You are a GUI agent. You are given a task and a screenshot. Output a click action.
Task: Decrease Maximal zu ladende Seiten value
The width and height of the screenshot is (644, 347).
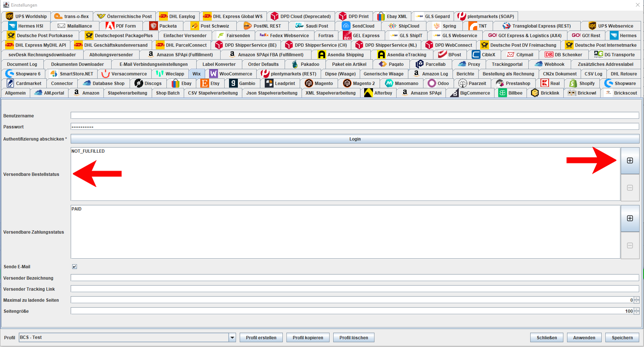point(637,302)
